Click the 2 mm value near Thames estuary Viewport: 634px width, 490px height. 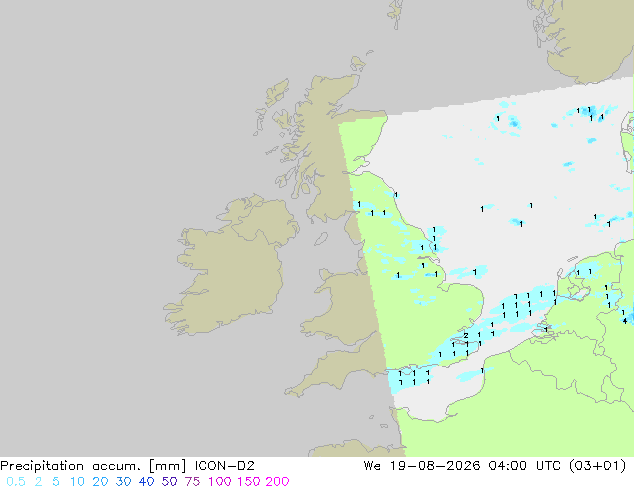pos(466,336)
